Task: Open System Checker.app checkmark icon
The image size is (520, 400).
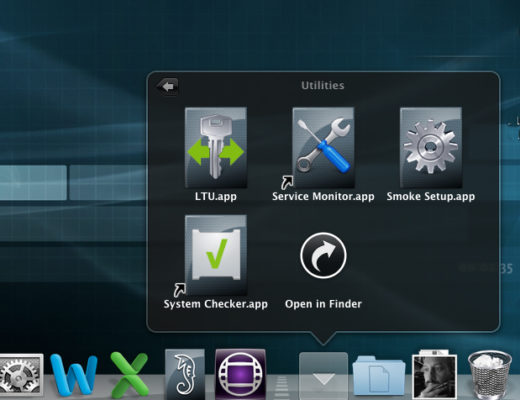Action: coord(216,255)
